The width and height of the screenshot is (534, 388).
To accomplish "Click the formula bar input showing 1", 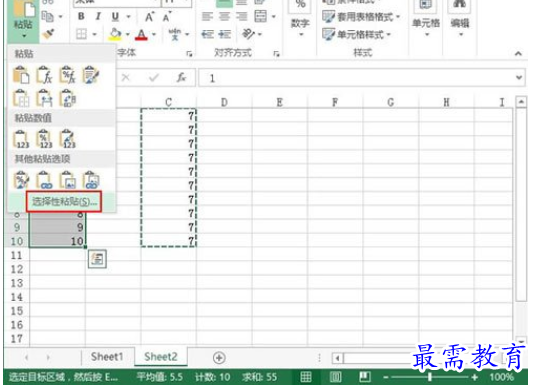I will 356,78.
